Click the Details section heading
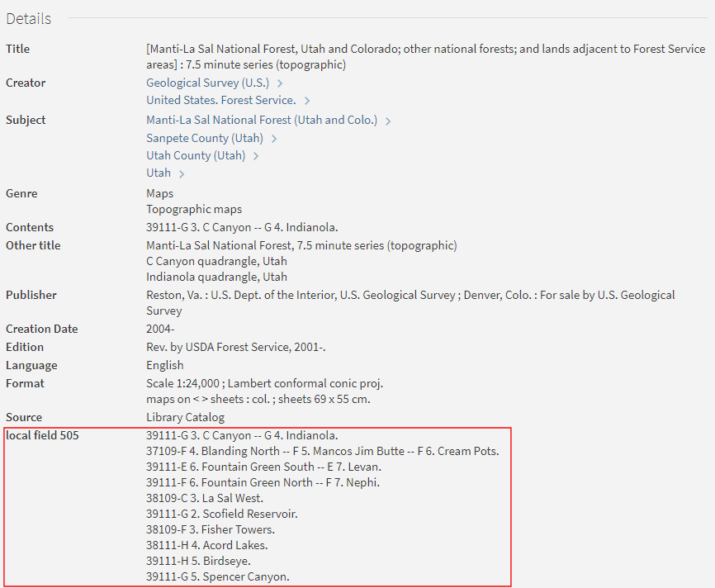715x588 pixels. point(28,18)
